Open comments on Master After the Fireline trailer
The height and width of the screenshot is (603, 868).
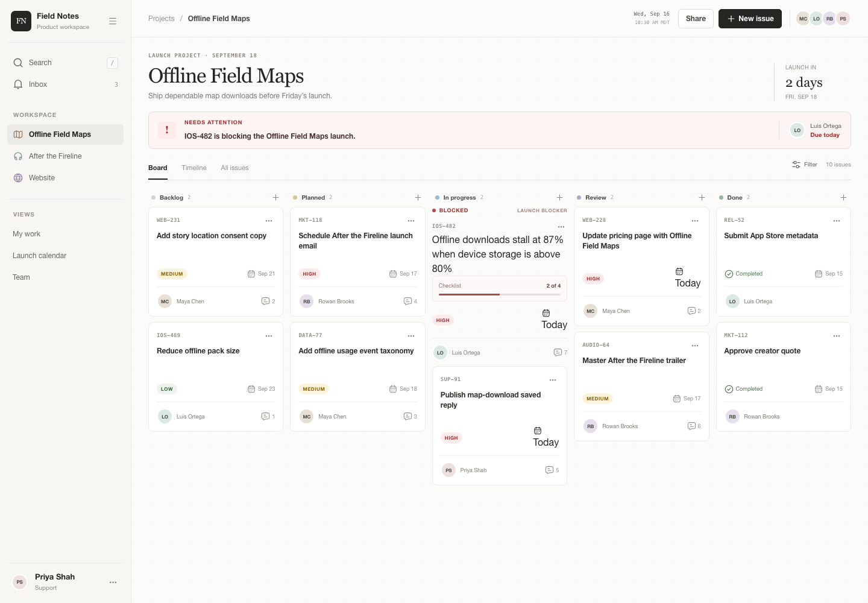[694, 426]
